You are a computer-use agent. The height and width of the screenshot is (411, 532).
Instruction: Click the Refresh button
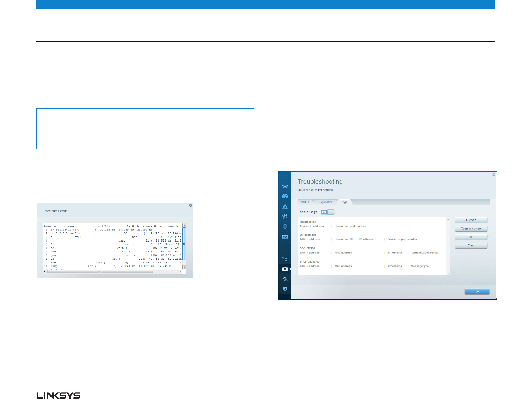(x=471, y=220)
